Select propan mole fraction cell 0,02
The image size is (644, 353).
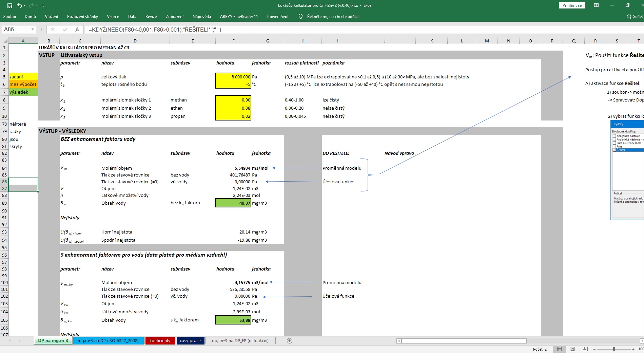[x=233, y=116]
